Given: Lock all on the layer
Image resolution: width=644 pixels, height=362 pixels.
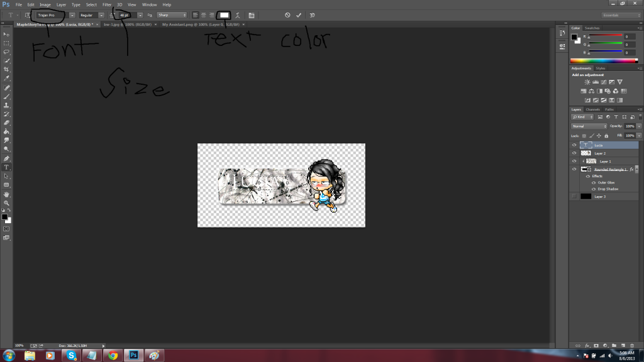Looking at the screenshot, I should click(x=606, y=136).
